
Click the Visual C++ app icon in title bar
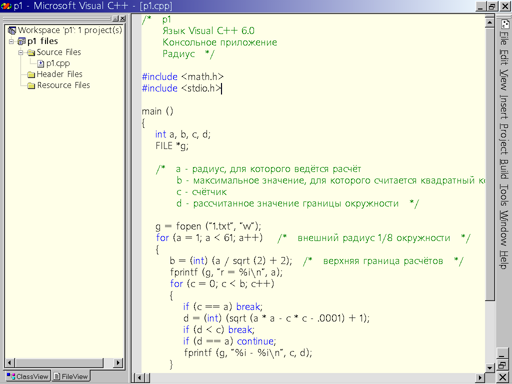click(x=6, y=6)
